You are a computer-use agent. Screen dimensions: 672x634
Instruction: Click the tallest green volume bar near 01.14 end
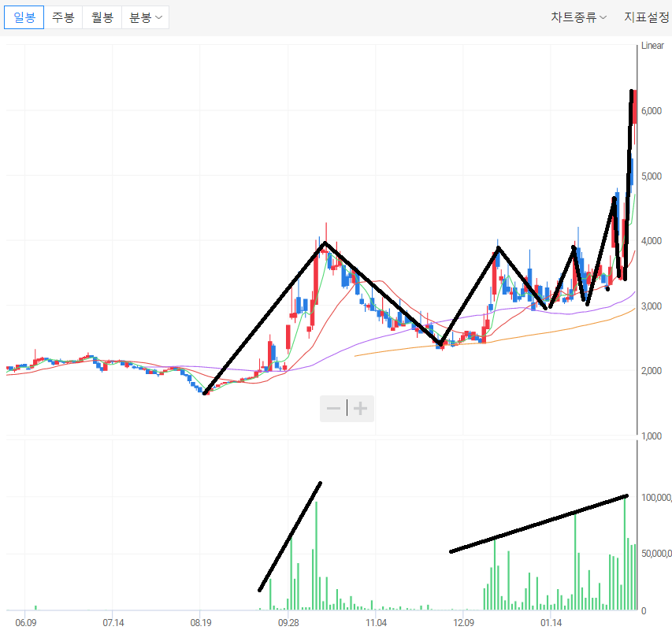coord(625,554)
